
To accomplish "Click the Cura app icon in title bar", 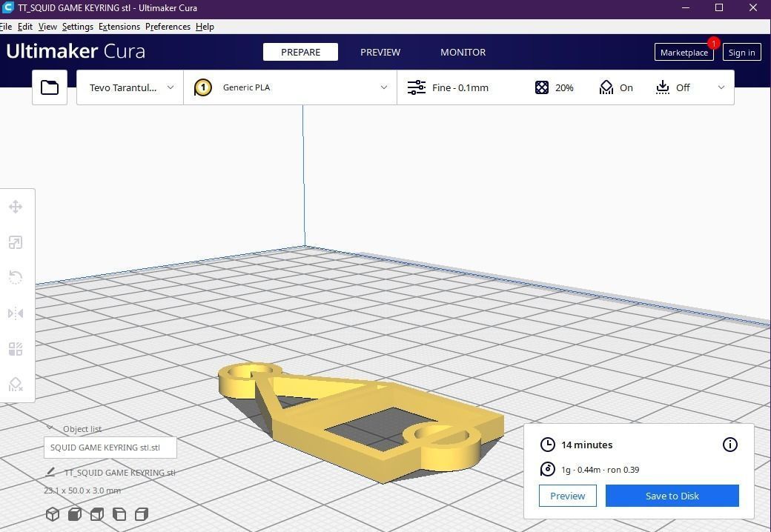I will pos(7,7).
